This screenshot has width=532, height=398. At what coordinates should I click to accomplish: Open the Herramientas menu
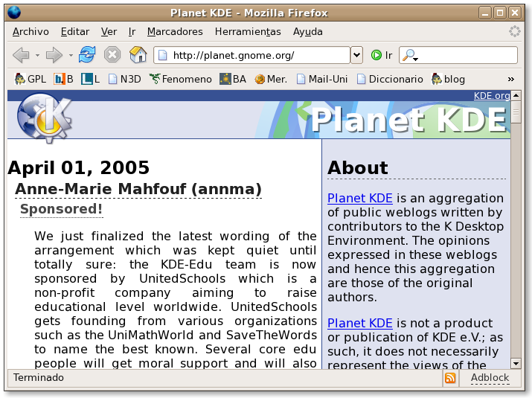[x=248, y=31]
